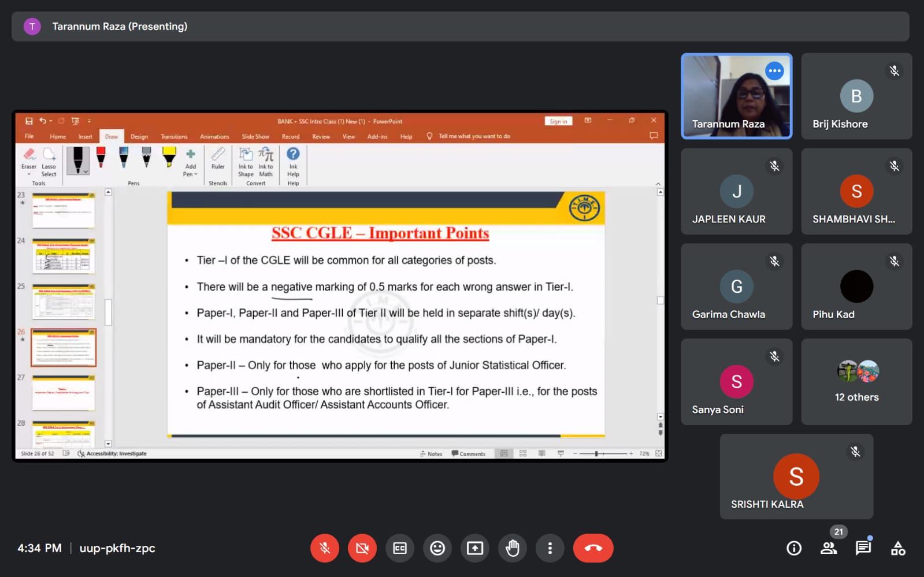Open the meeting details info icon
Viewport: 924px width, 577px height.
794,548
